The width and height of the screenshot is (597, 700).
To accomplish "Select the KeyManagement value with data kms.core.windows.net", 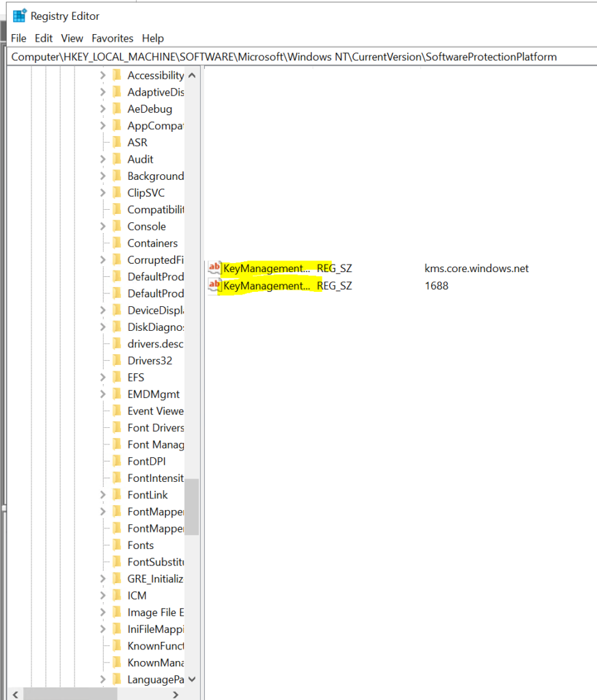I will 266,268.
